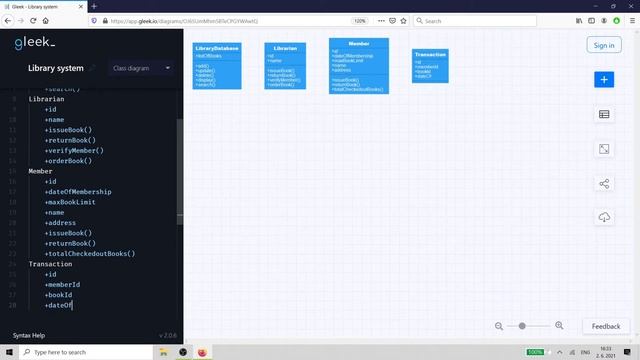Viewport: 640px width, 360px height.
Task: Create a new diagram with blue plus button
Action: [604, 80]
